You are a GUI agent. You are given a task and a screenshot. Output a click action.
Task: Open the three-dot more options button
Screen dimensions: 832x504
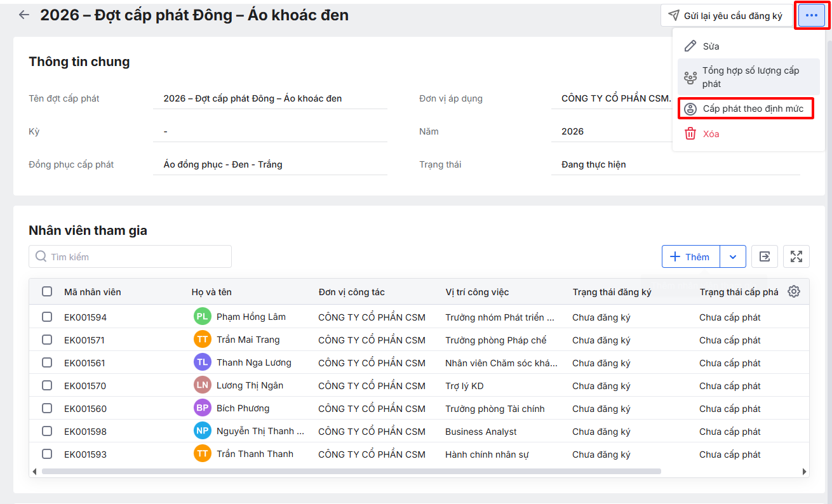tap(811, 15)
